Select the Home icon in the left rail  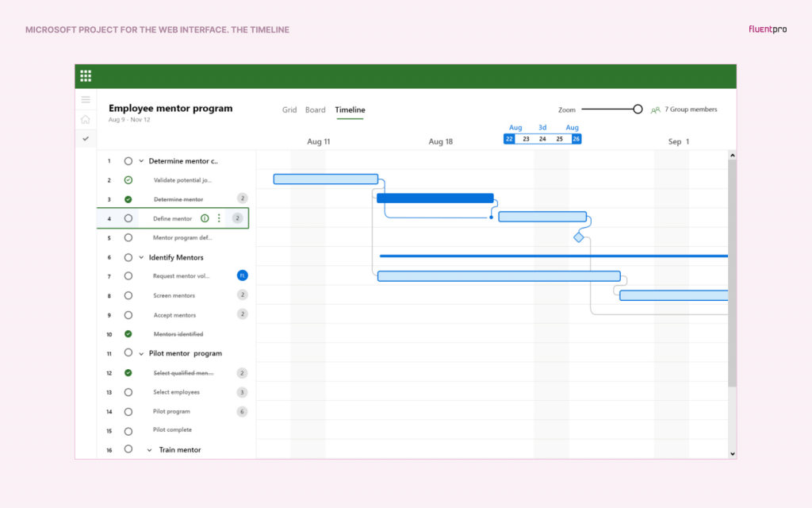pyautogui.click(x=86, y=119)
